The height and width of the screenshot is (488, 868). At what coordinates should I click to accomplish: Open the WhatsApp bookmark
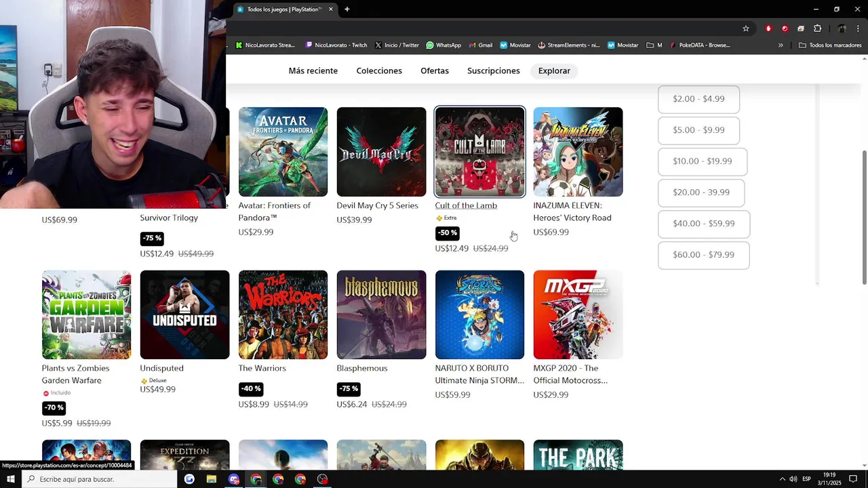coord(443,45)
